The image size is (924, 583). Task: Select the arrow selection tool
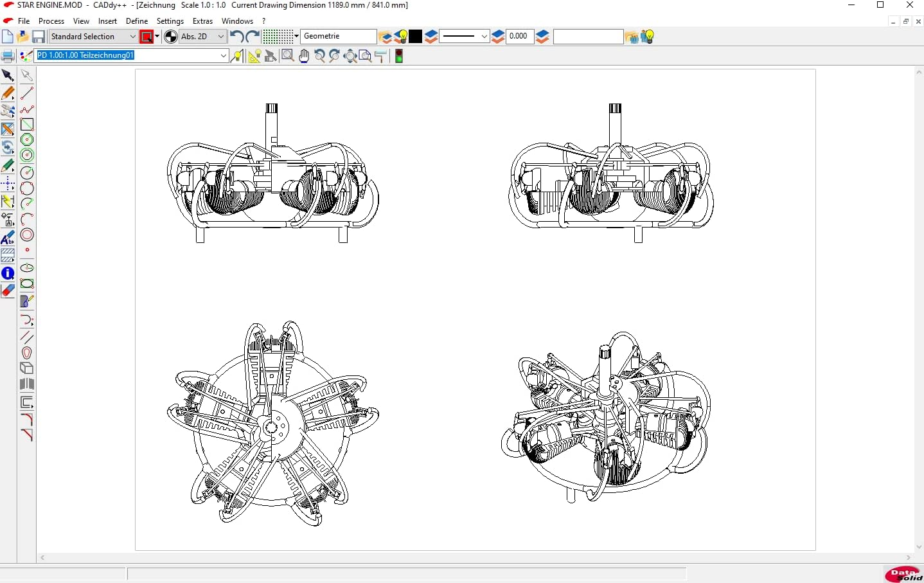point(8,75)
